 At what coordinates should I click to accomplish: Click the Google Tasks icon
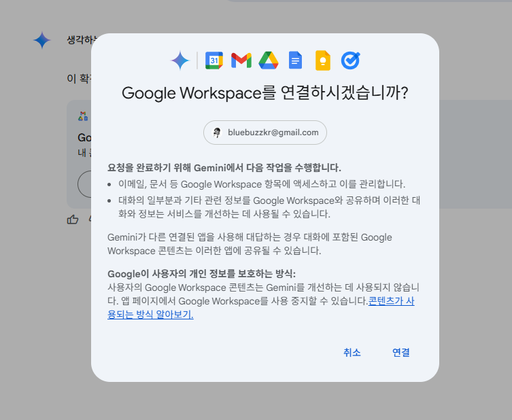(x=350, y=60)
